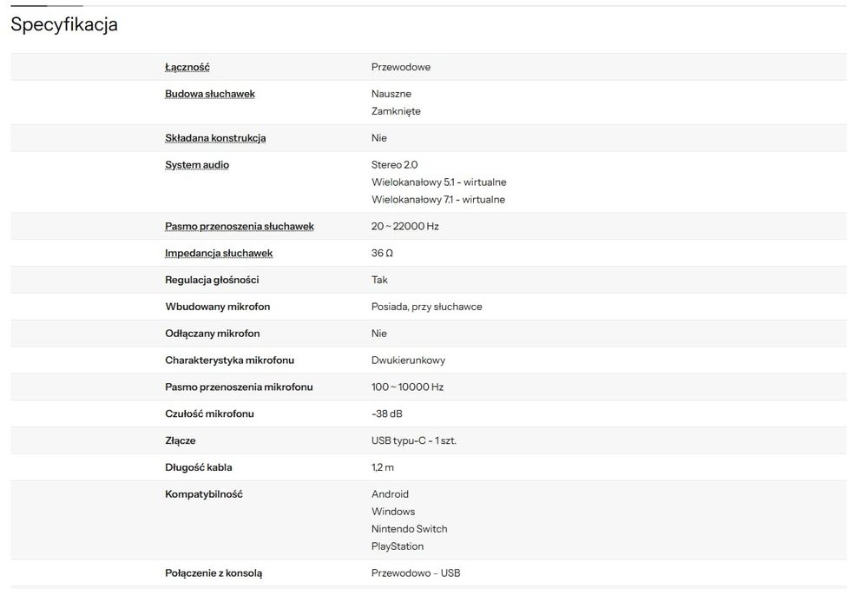The height and width of the screenshot is (589, 868).
Task: Click the Kompatybilność row label
Action: pyautogui.click(x=203, y=494)
